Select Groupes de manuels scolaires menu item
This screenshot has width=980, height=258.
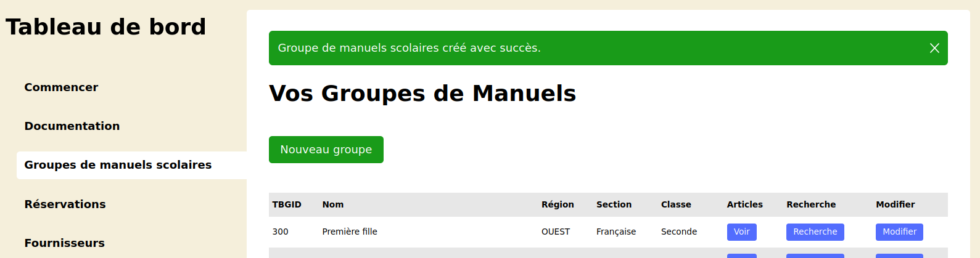coord(118,165)
